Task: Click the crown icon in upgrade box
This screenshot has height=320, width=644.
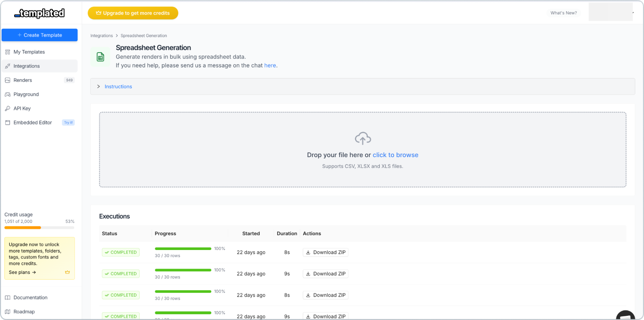Action: point(67,272)
